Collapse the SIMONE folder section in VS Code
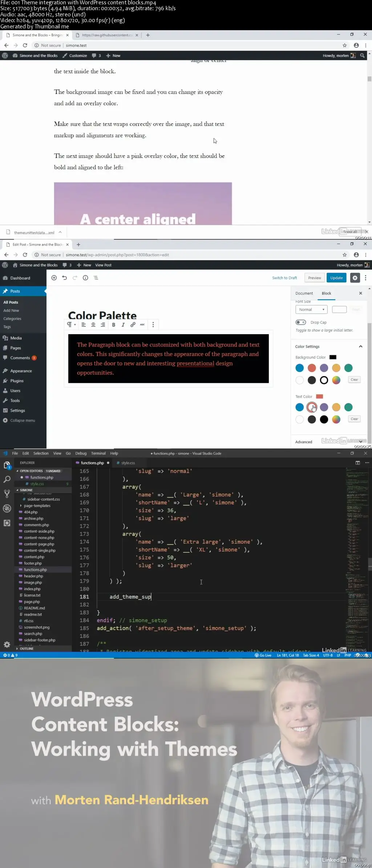 tap(26, 490)
